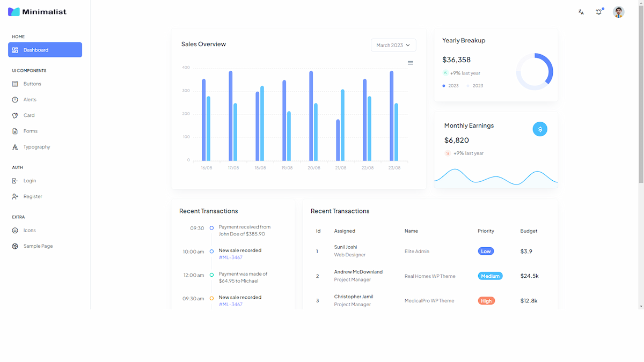The height and width of the screenshot is (362, 644).
Task: Click the dollar sign earnings icon
Action: 540,129
